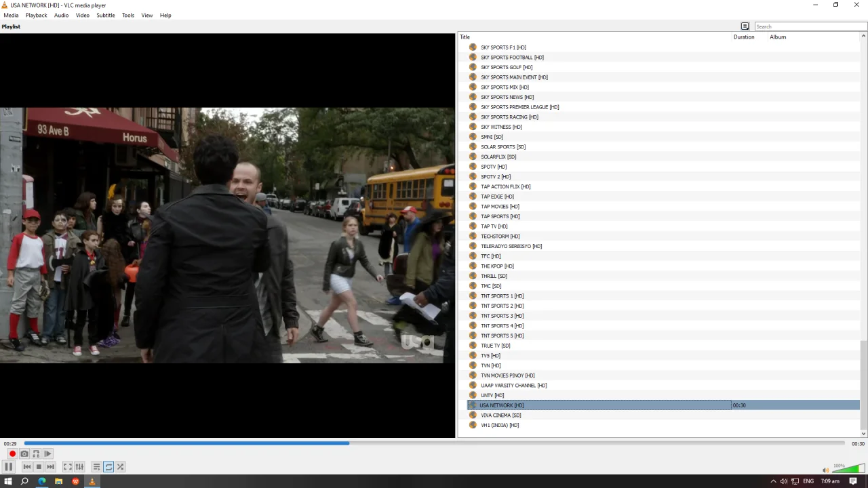Open the Help menu

click(165, 15)
